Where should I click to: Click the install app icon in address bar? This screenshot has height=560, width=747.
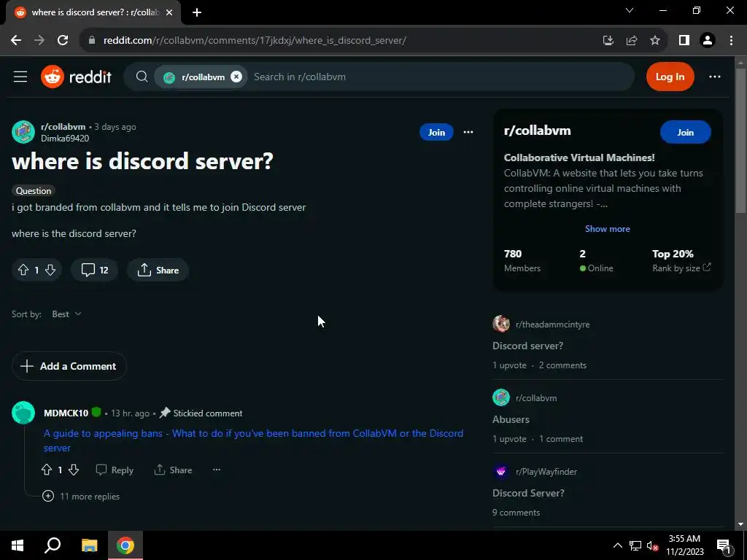[608, 41]
